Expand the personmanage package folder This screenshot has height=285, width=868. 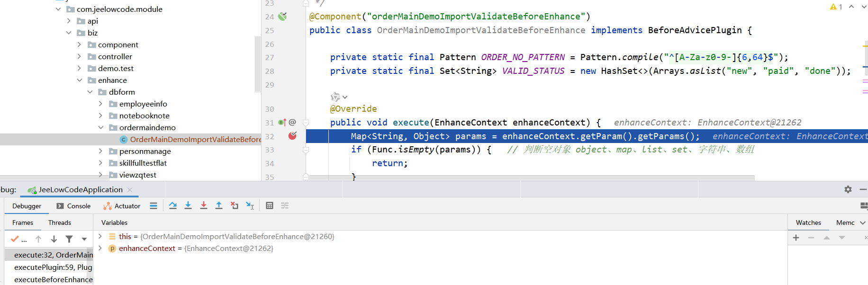pos(100,151)
